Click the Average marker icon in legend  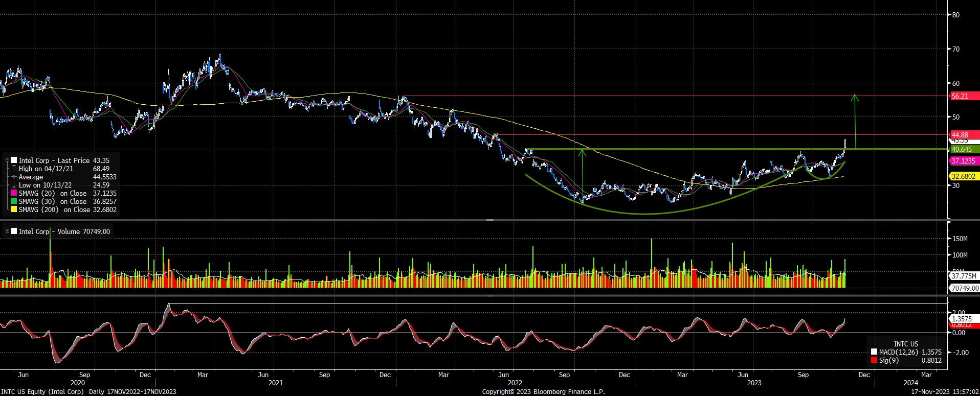point(14,177)
